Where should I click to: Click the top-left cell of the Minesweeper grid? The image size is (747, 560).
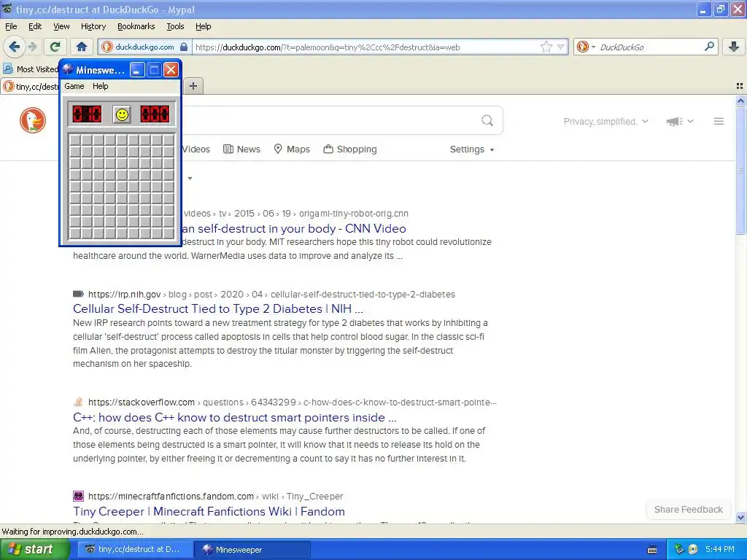pyautogui.click(x=75, y=140)
